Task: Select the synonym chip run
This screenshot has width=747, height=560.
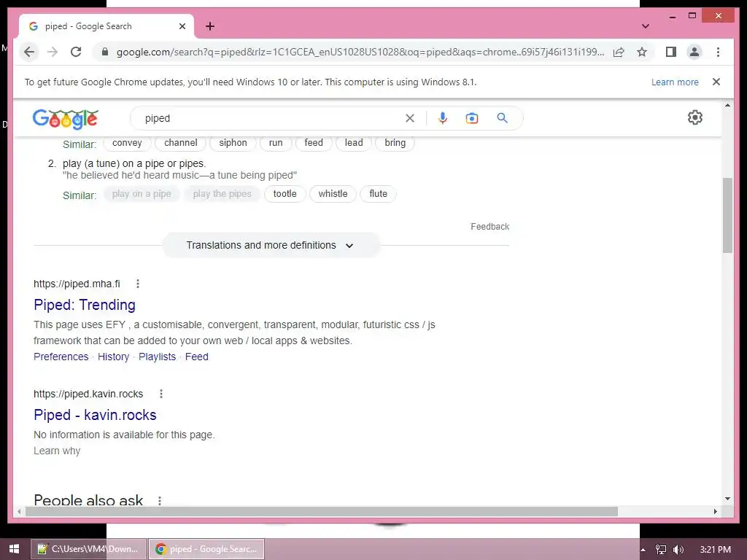Action: pyautogui.click(x=276, y=143)
